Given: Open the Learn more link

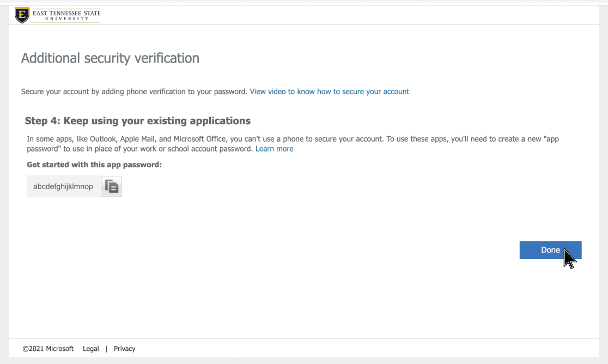Looking at the screenshot, I should click(274, 149).
